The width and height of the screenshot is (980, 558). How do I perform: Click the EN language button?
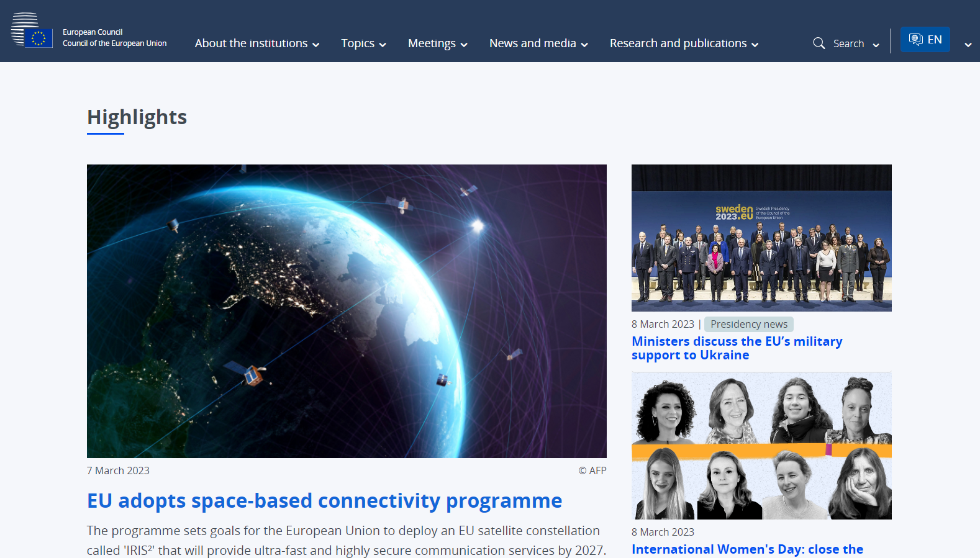925,40
